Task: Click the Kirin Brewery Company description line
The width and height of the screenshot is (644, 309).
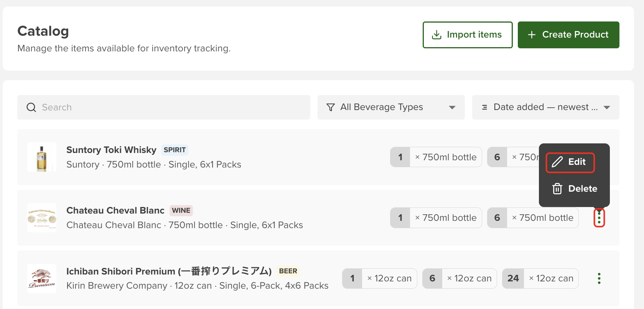Action: click(x=198, y=286)
